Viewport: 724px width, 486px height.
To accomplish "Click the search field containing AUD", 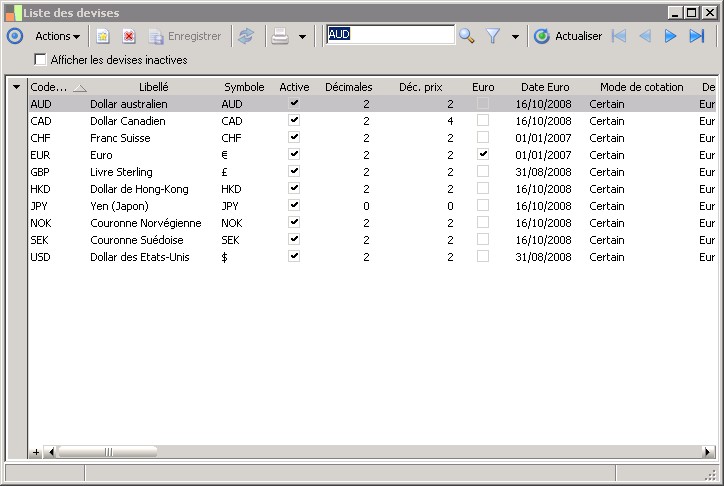I will [x=390, y=35].
